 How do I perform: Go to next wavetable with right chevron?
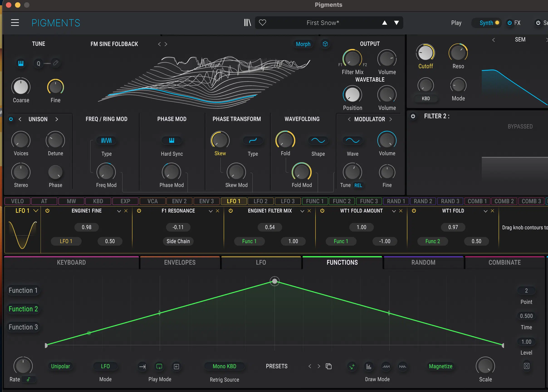pyautogui.click(x=166, y=44)
